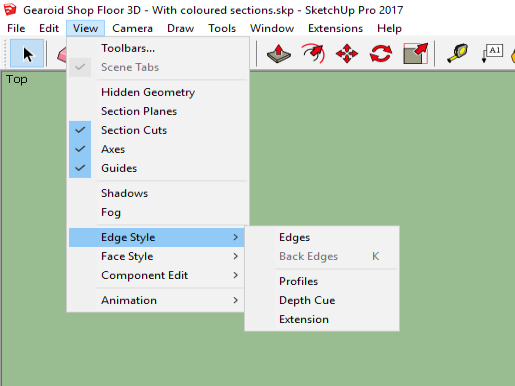Select the Tape Measure tool
Image resolution: width=515 pixels, height=386 pixels.
(457, 53)
